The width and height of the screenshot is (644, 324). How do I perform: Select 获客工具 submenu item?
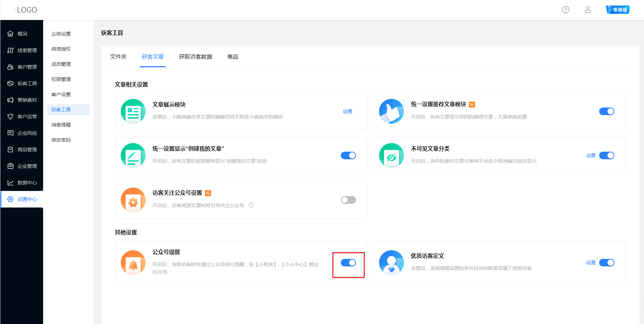(x=68, y=110)
